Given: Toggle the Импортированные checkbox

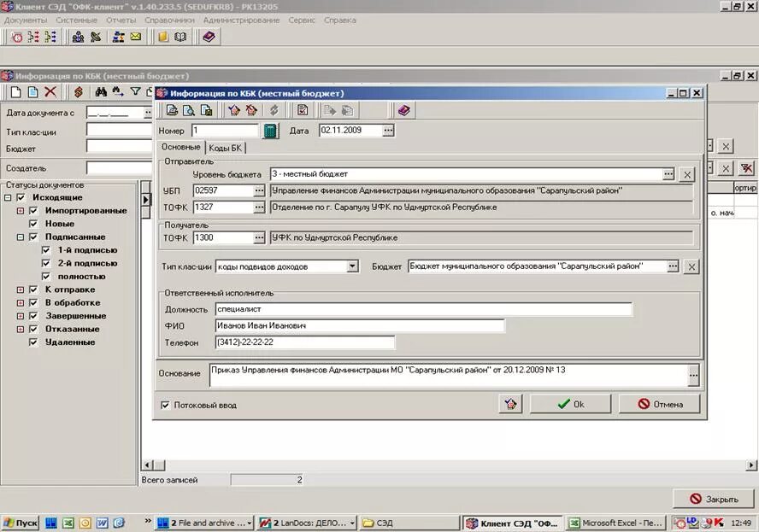Looking at the screenshot, I should pyautogui.click(x=33, y=210).
